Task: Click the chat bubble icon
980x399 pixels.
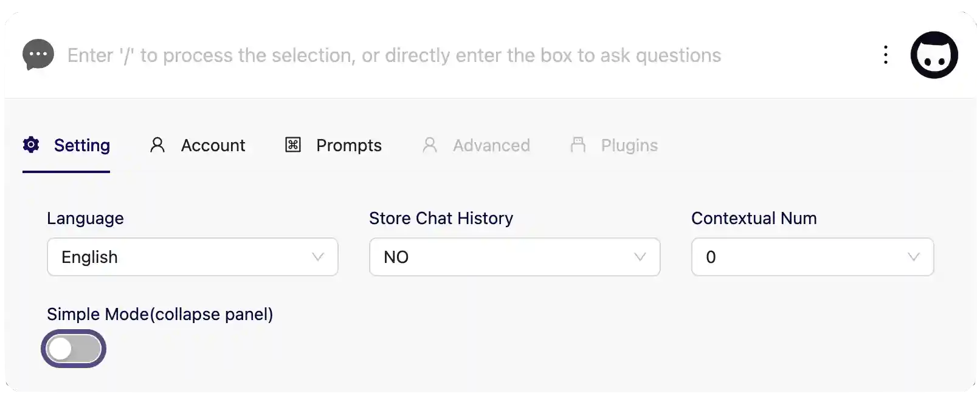Action: tap(38, 55)
